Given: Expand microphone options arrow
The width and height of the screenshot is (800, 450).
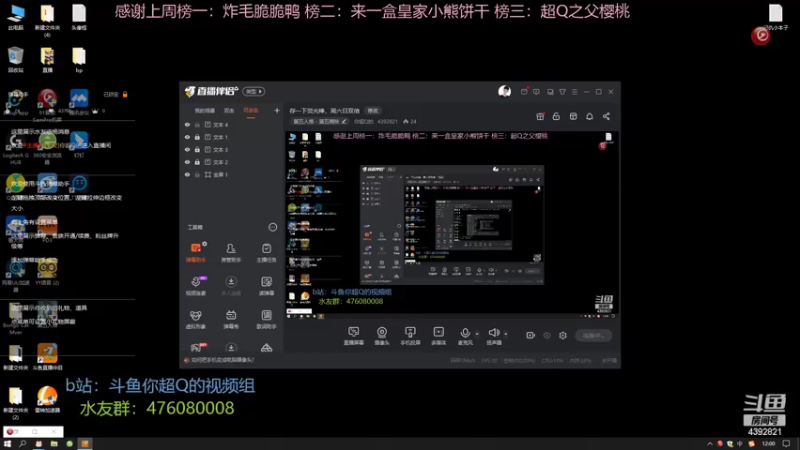Looking at the screenshot, I should (x=477, y=334).
